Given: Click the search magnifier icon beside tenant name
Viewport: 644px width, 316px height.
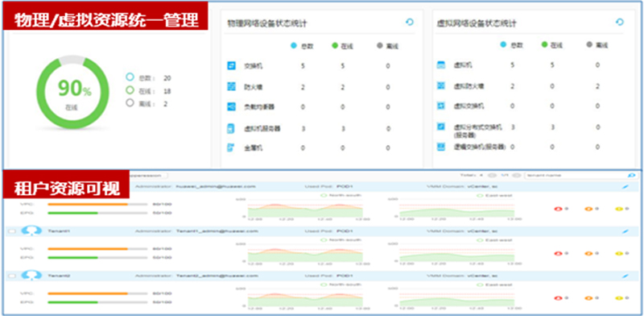Looking at the screenshot, I should (632, 175).
